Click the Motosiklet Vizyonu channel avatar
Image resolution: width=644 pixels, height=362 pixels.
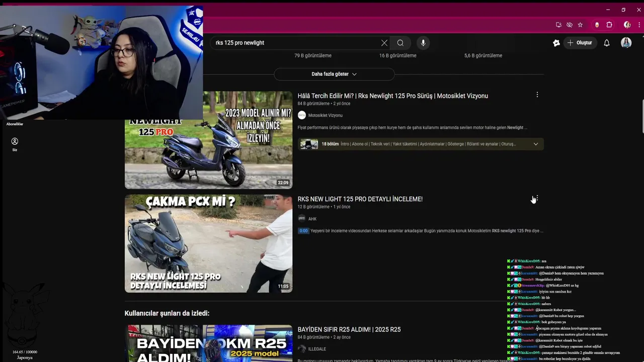coord(302,115)
